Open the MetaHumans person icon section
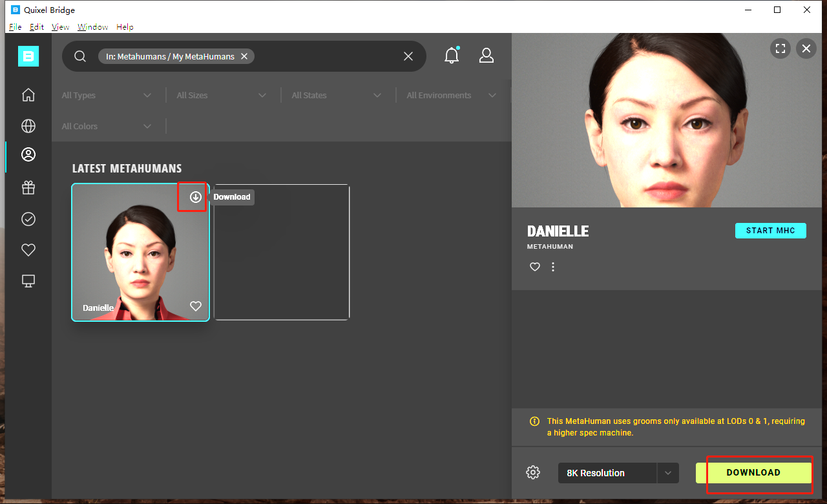The image size is (827, 504). tap(28, 154)
